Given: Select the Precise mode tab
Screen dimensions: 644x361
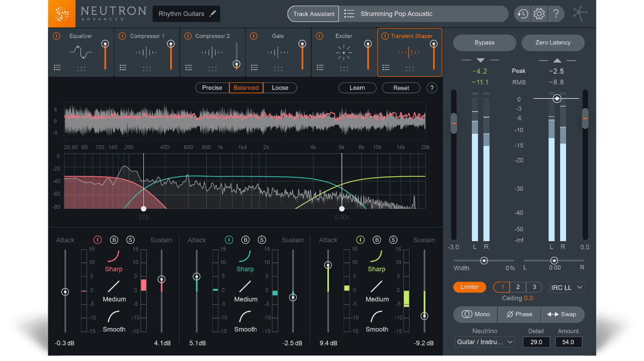Looking at the screenshot, I should [x=212, y=88].
